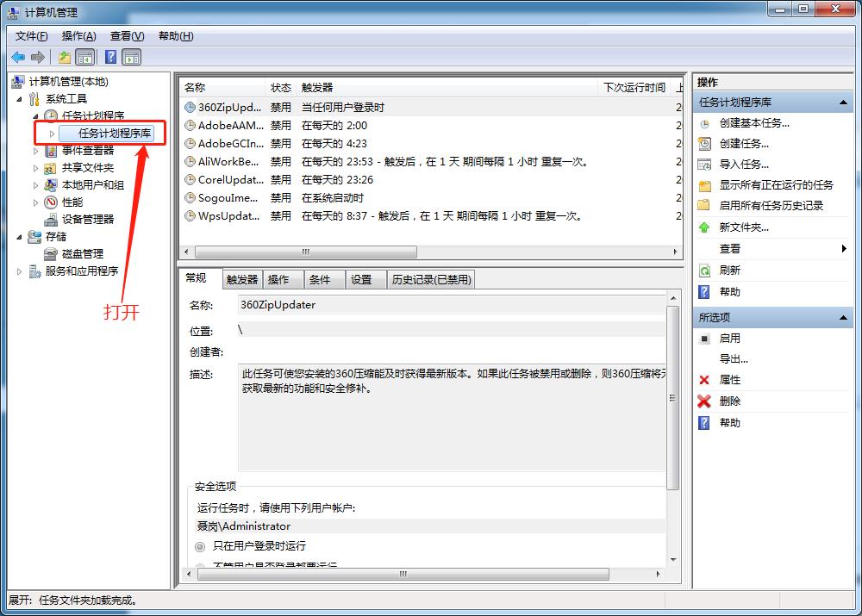Select the AdobeAAM... task row
Viewport: 862px width, 616px height.
430,126
